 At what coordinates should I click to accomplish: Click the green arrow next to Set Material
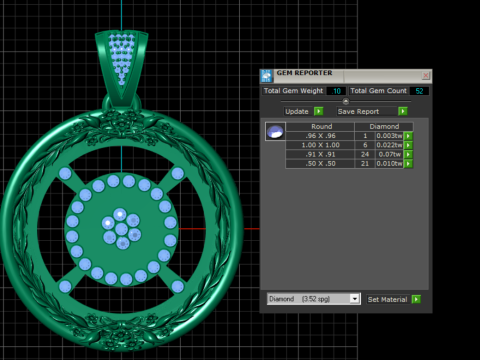[416, 299]
